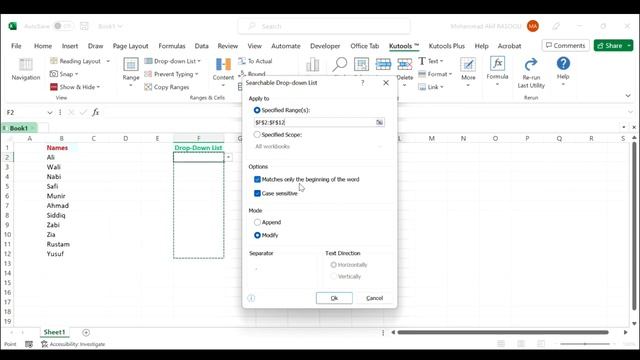Click the Copy Ranges icon
This screenshot has height=360, width=640.
(148, 87)
